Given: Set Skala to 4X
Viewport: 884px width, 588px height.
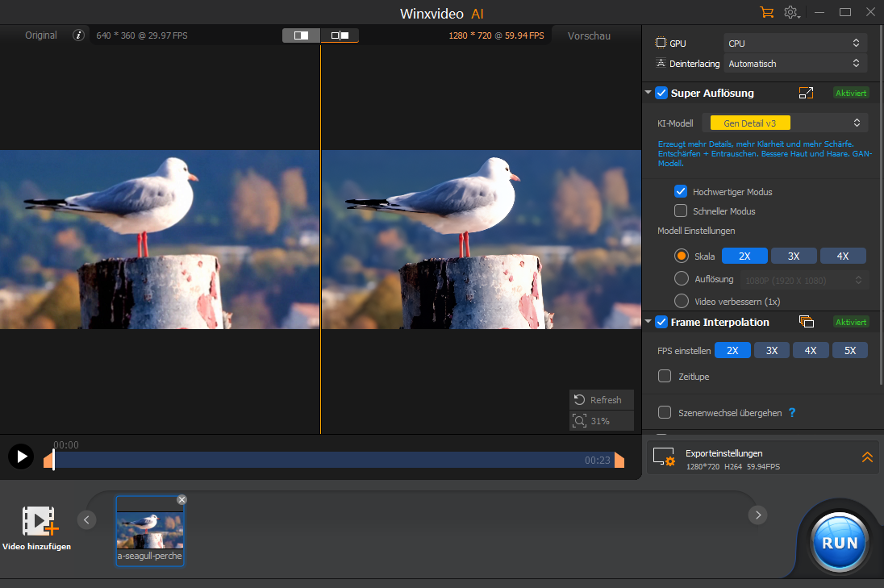Looking at the screenshot, I should click(x=843, y=256).
